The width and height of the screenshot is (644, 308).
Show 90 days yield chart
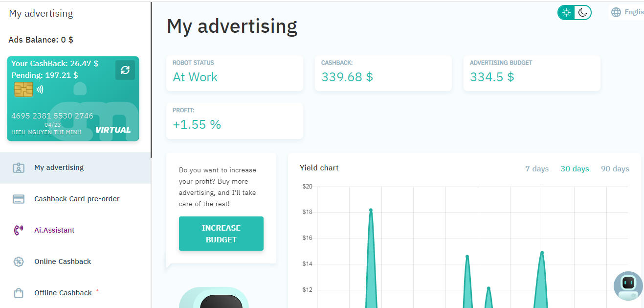click(x=615, y=169)
